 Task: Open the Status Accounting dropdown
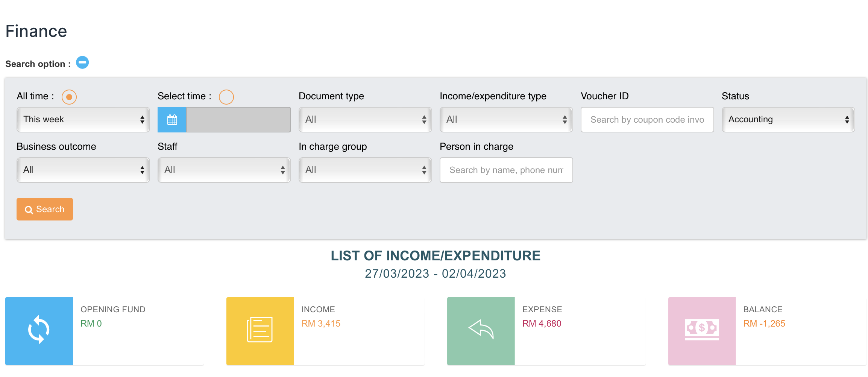point(788,120)
